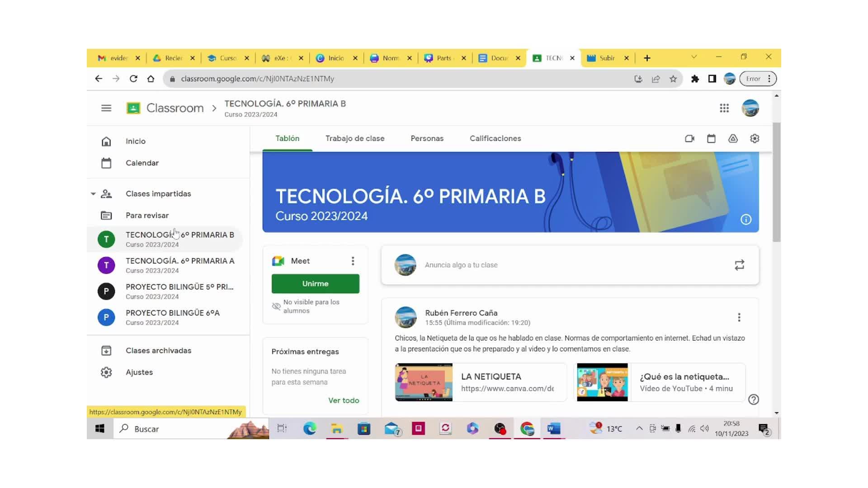Open the hamburger main menu
The image size is (868, 488).
106,108
